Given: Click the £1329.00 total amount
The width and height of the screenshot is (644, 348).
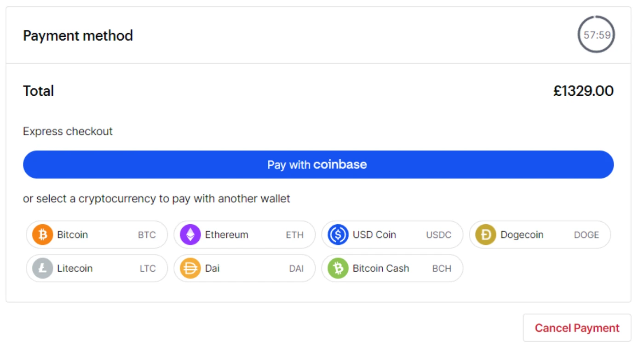Looking at the screenshot, I should tap(583, 91).
